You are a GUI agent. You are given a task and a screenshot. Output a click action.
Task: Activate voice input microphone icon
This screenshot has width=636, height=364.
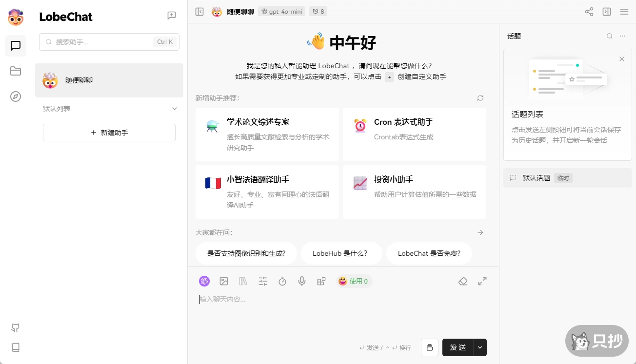(x=302, y=281)
